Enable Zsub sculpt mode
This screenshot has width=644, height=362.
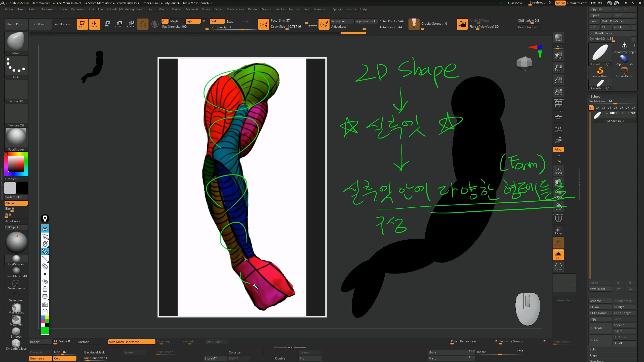[x=230, y=21]
